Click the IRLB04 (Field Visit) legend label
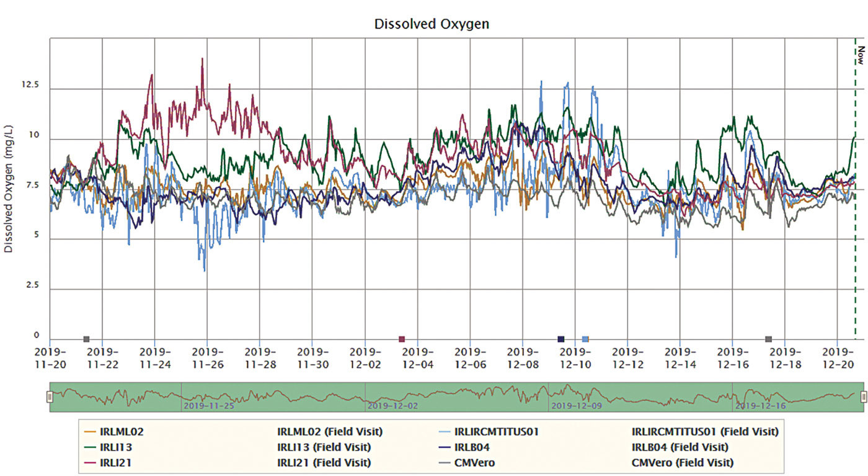Viewport: 868px width, 476px height. click(680, 447)
